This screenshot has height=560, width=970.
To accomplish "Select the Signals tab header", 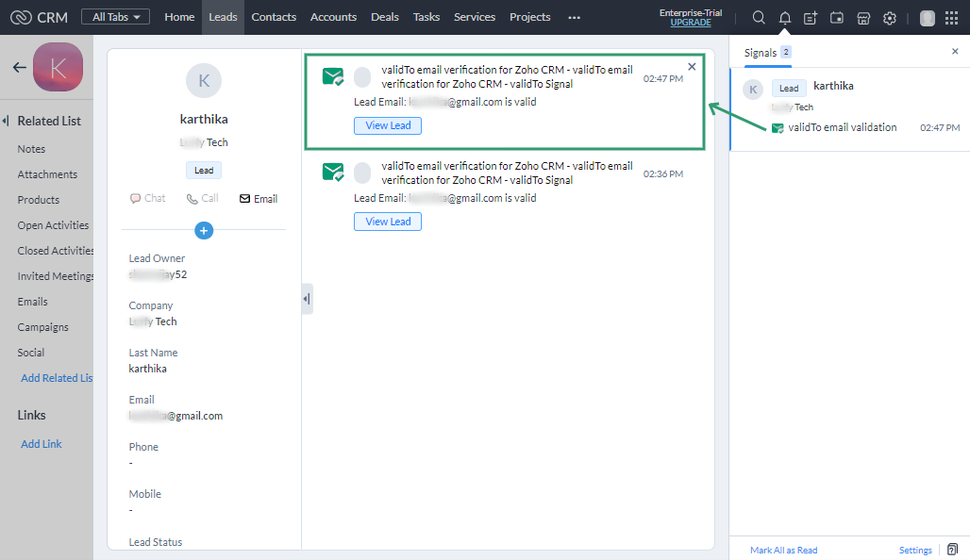I will [768, 53].
